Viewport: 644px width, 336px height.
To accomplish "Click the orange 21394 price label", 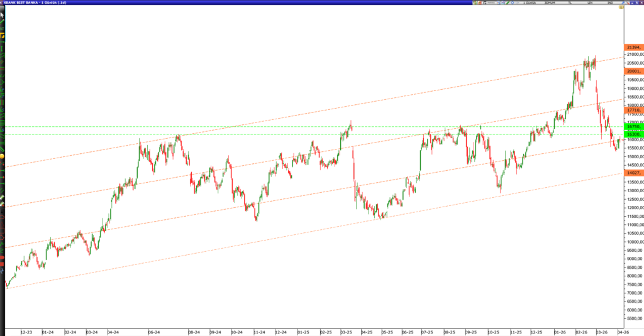I will pyautogui.click(x=633, y=47).
